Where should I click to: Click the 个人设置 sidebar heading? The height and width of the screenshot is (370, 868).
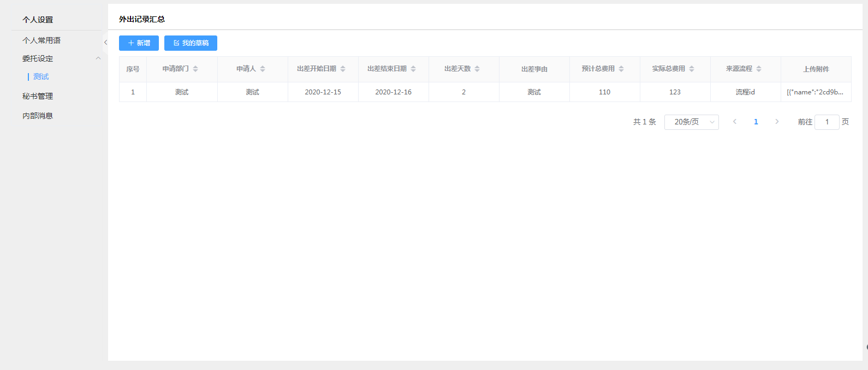point(38,20)
